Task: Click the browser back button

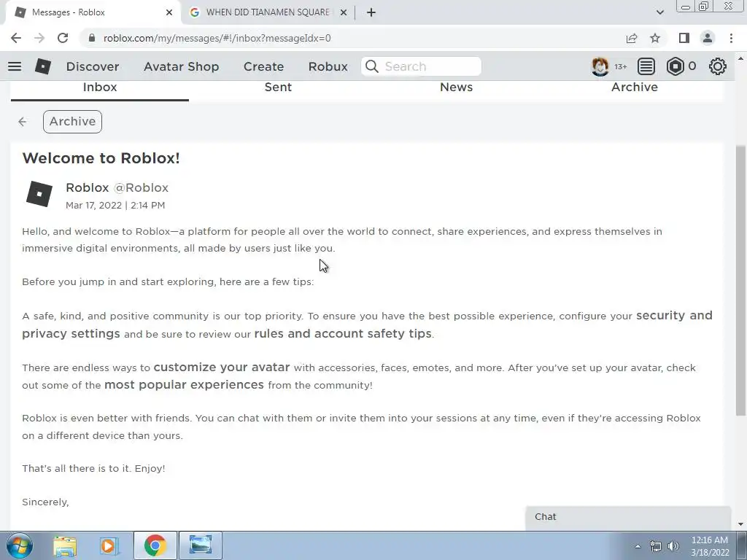Action: (x=16, y=38)
